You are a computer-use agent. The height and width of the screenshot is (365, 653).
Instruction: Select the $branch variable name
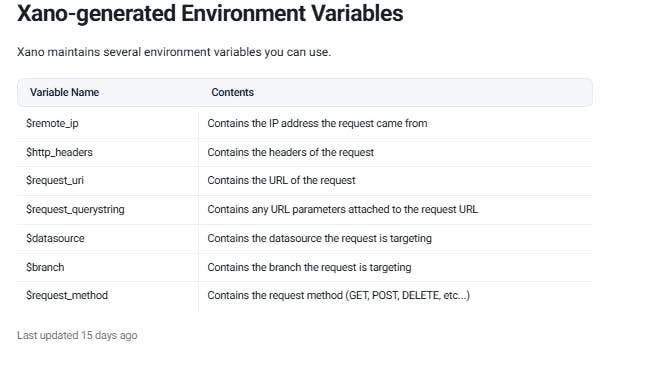(x=45, y=267)
